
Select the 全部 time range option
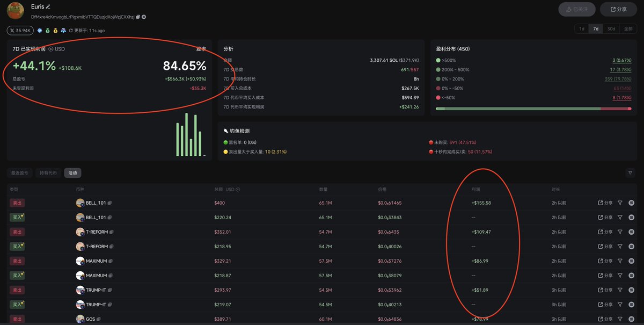(x=629, y=29)
